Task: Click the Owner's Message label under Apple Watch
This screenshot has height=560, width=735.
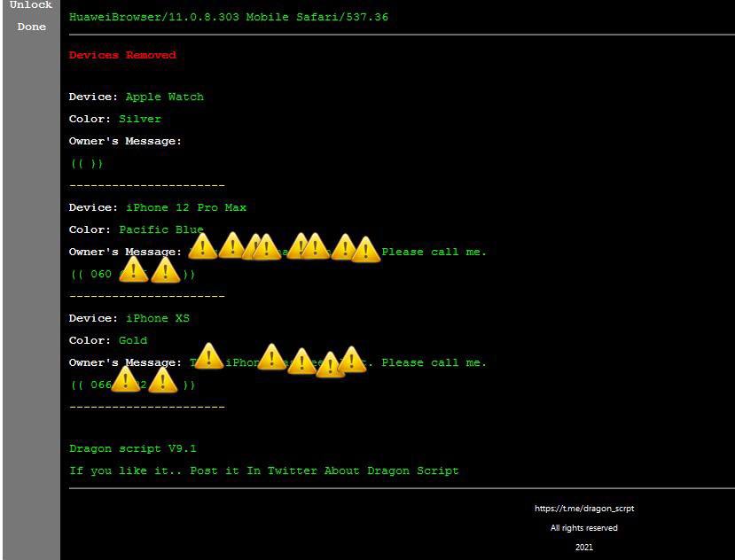Action: pyautogui.click(x=125, y=141)
